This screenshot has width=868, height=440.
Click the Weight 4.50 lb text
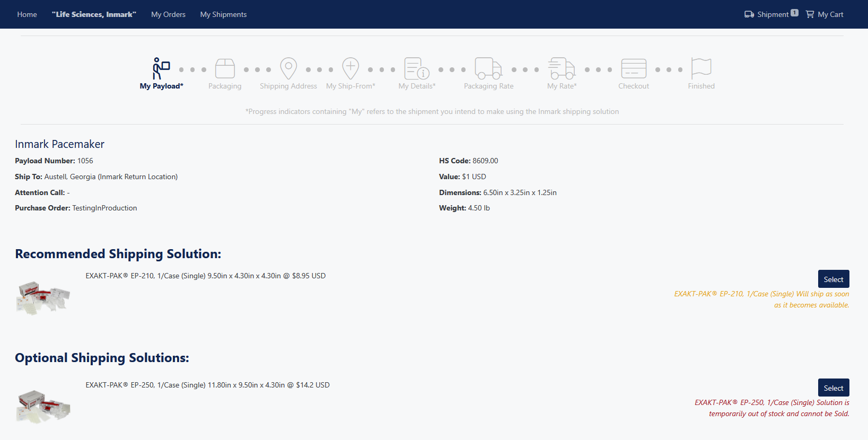pos(464,208)
